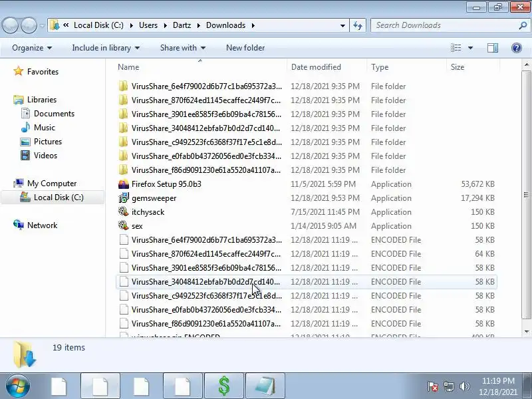Click the Change your view icon
Screen dimensions: 532x399
[456, 48]
